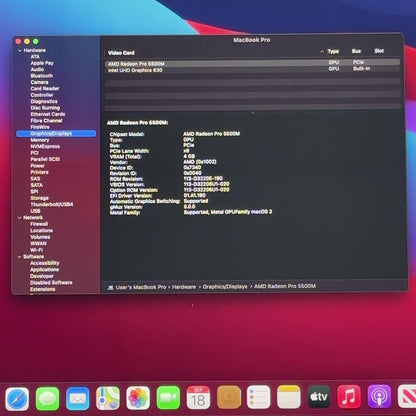Select Ethernet Cards in sidebar
The height and width of the screenshot is (416, 416).
pyautogui.click(x=48, y=114)
